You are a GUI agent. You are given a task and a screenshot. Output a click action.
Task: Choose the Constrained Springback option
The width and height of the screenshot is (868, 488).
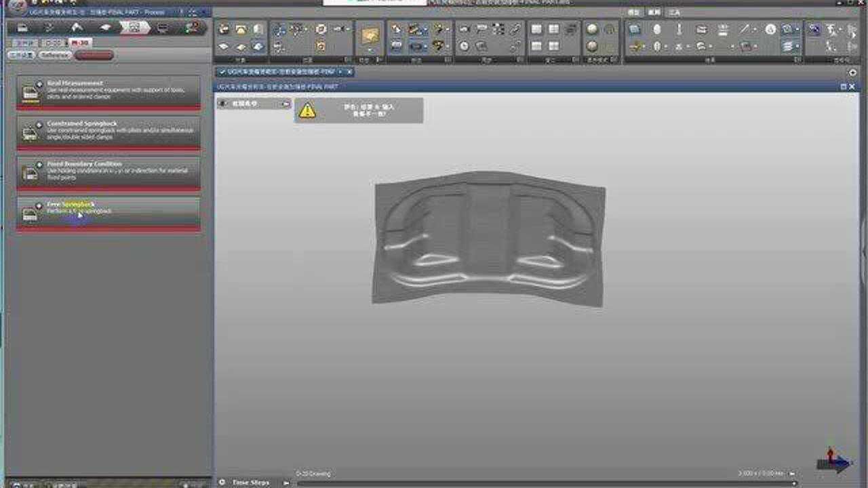tap(108, 131)
